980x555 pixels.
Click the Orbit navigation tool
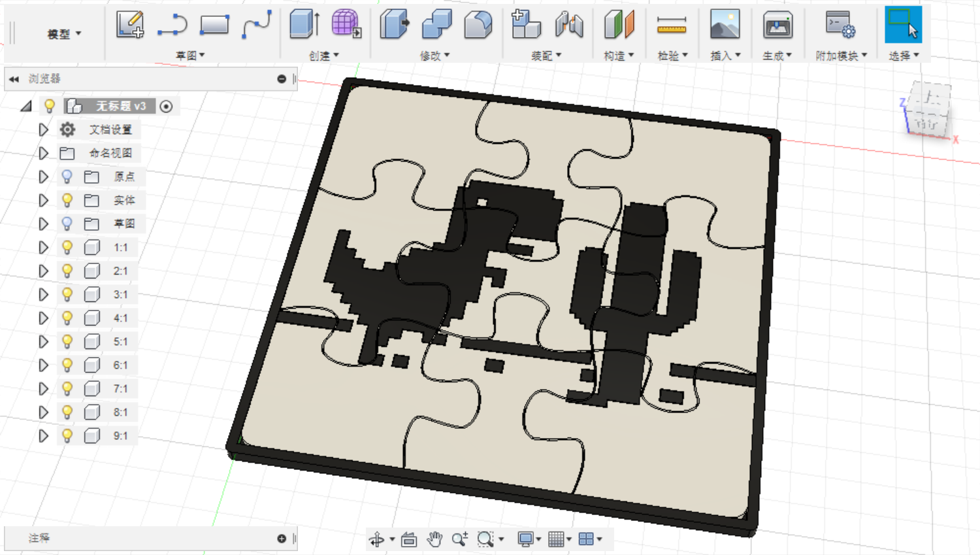click(x=377, y=539)
